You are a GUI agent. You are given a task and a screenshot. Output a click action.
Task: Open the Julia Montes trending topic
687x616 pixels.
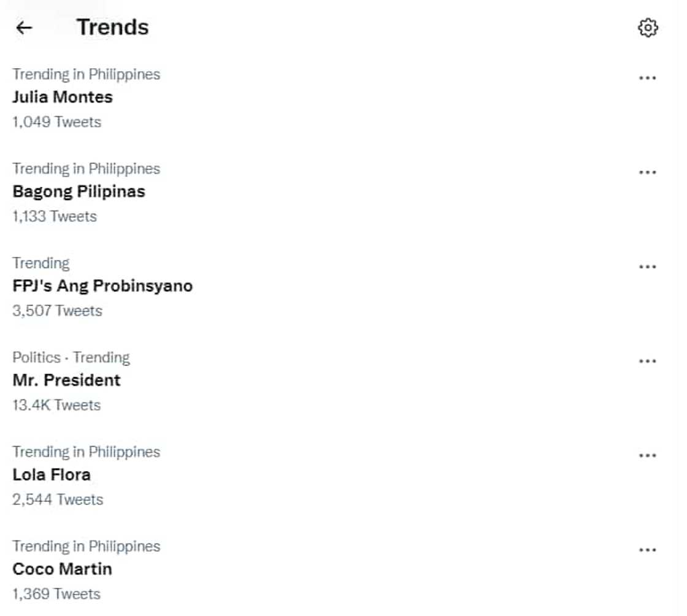point(63,97)
